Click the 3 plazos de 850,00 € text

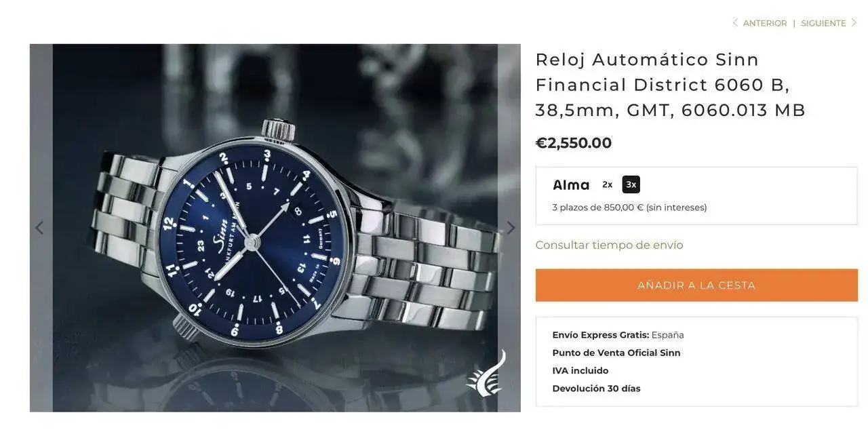coord(629,208)
